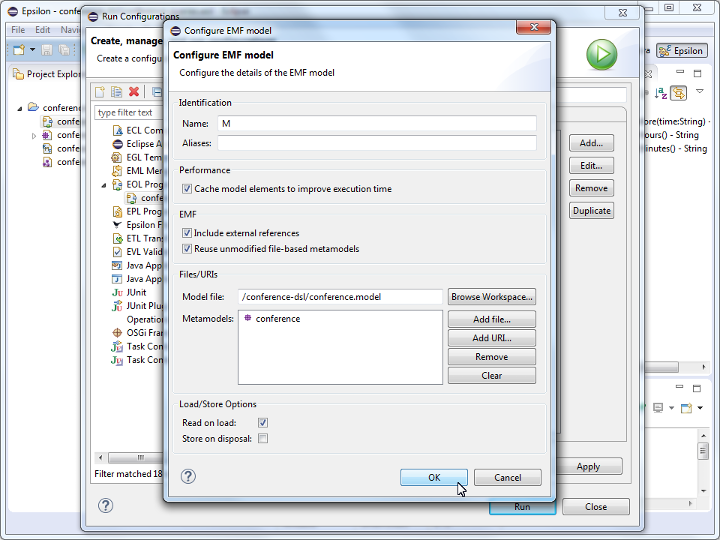Click the help icon in Run Configurations dialog
Viewport: 720px width, 540px height.
(105, 506)
